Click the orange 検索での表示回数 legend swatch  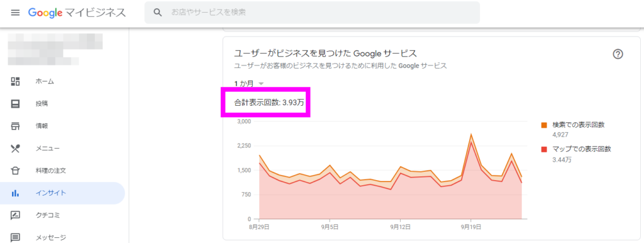(x=544, y=125)
